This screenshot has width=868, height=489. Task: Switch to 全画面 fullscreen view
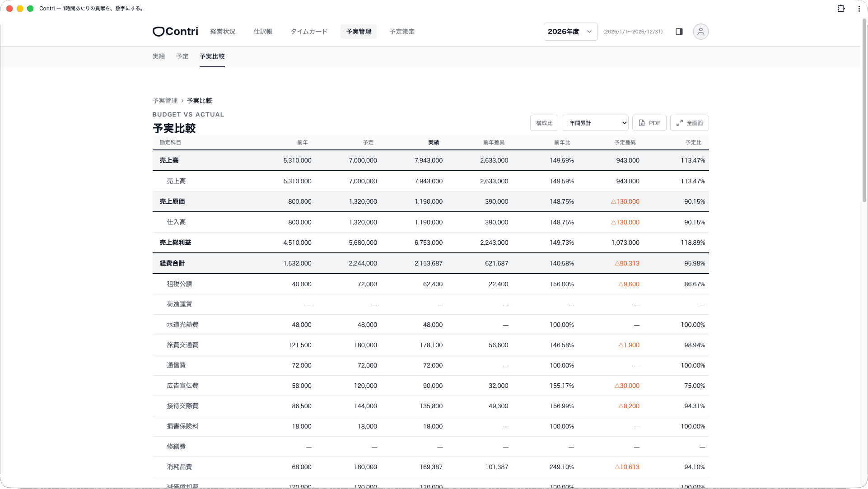coord(689,123)
